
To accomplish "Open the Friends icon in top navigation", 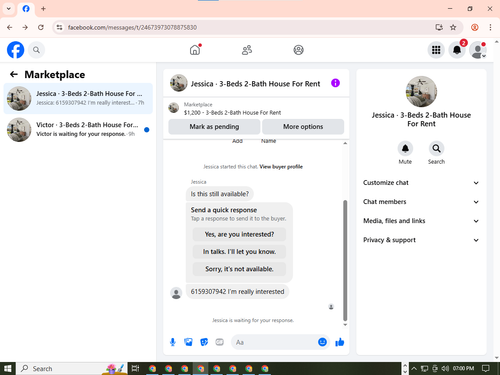I will click(x=247, y=50).
